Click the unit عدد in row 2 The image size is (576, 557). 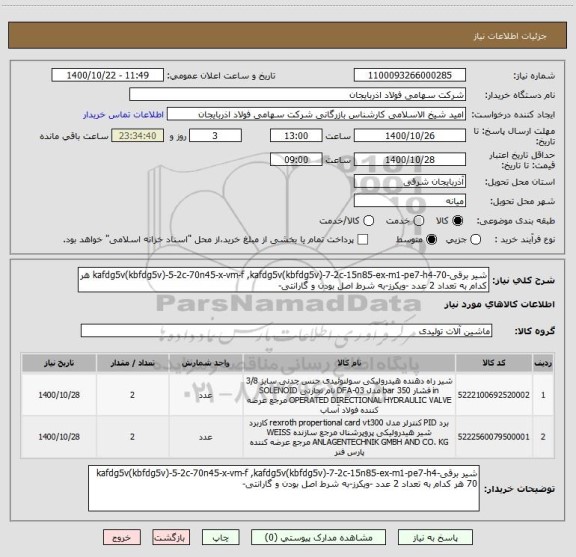[x=206, y=437]
